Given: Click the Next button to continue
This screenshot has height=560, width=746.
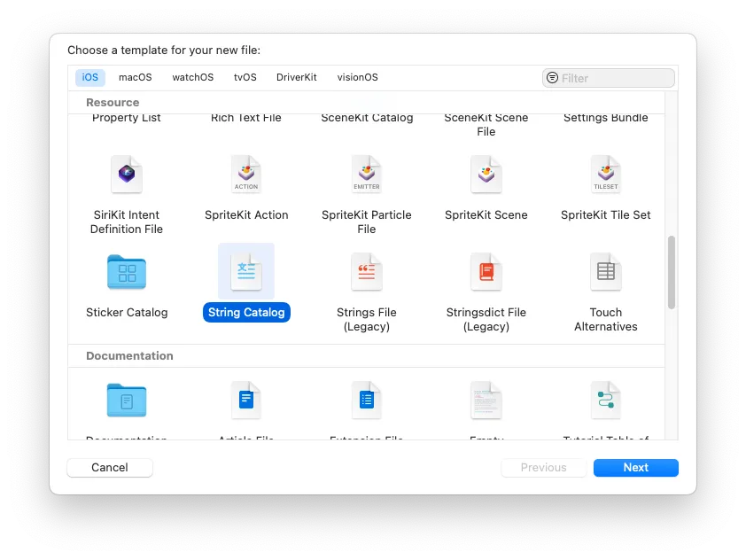Looking at the screenshot, I should [635, 467].
